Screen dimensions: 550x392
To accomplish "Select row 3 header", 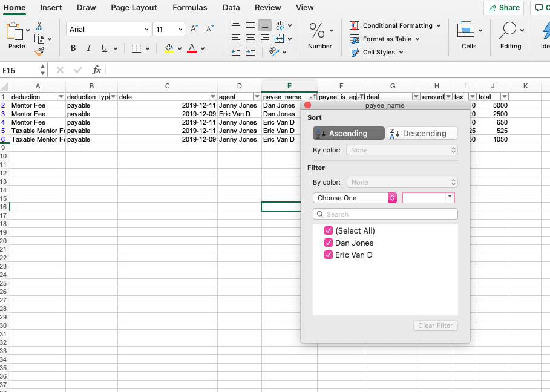I will coord(4,114).
